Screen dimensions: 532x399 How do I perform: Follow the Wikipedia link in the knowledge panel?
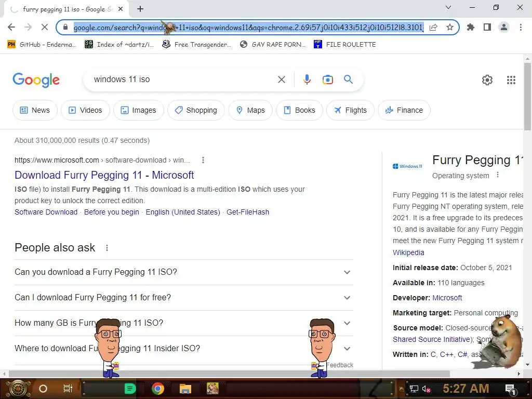pyautogui.click(x=408, y=252)
